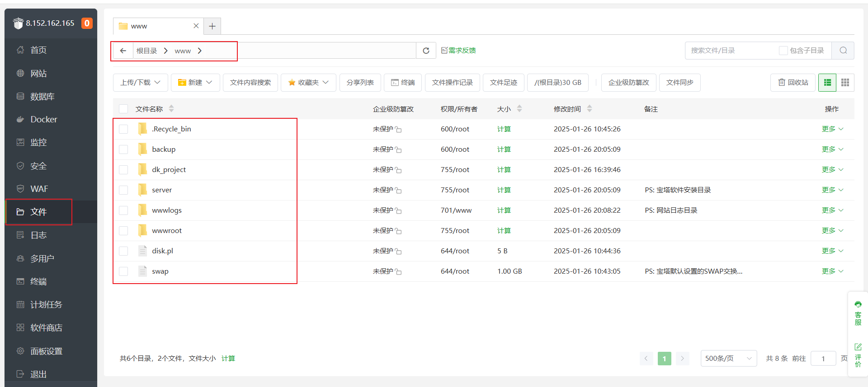868x387 pixels.
Task: Click lock icon for wwwroot row
Action: pos(398,231)
